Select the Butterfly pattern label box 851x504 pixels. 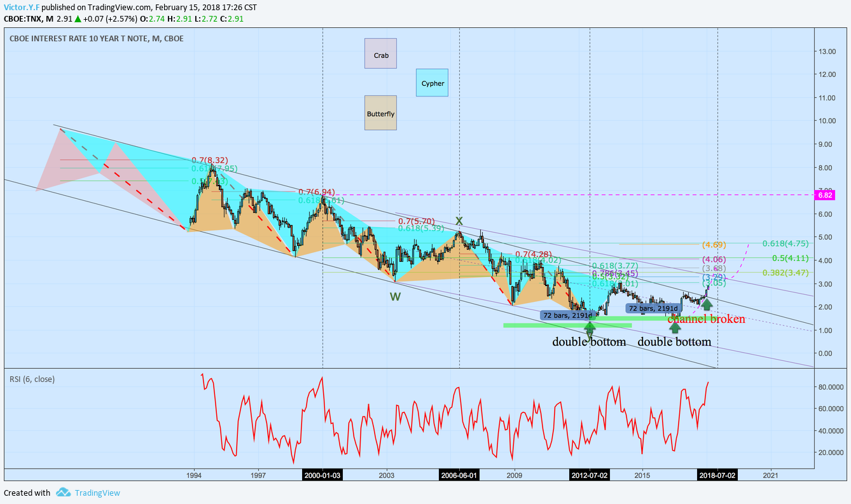(x=380, y=113)
